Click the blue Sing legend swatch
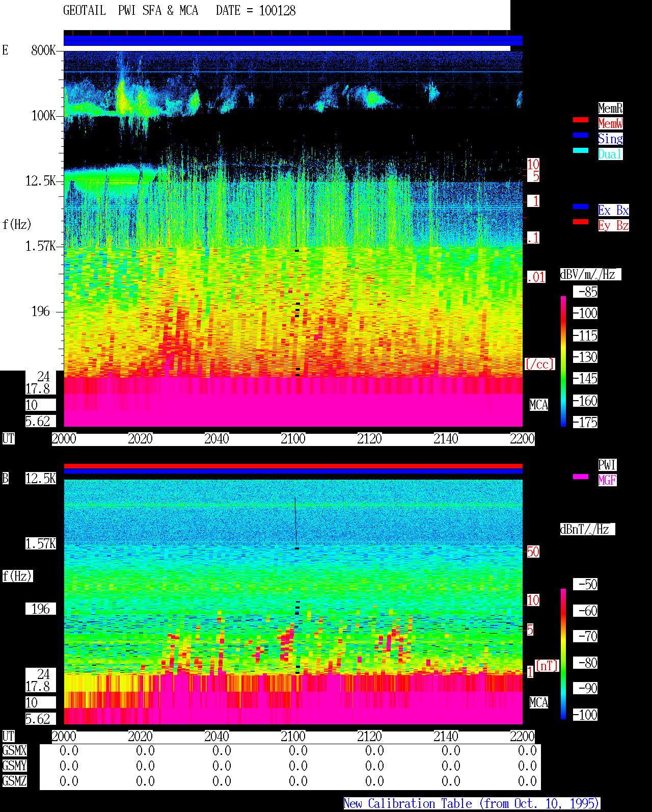The width and height of the screenshot is (652, 812). click(x=581, y=135)
